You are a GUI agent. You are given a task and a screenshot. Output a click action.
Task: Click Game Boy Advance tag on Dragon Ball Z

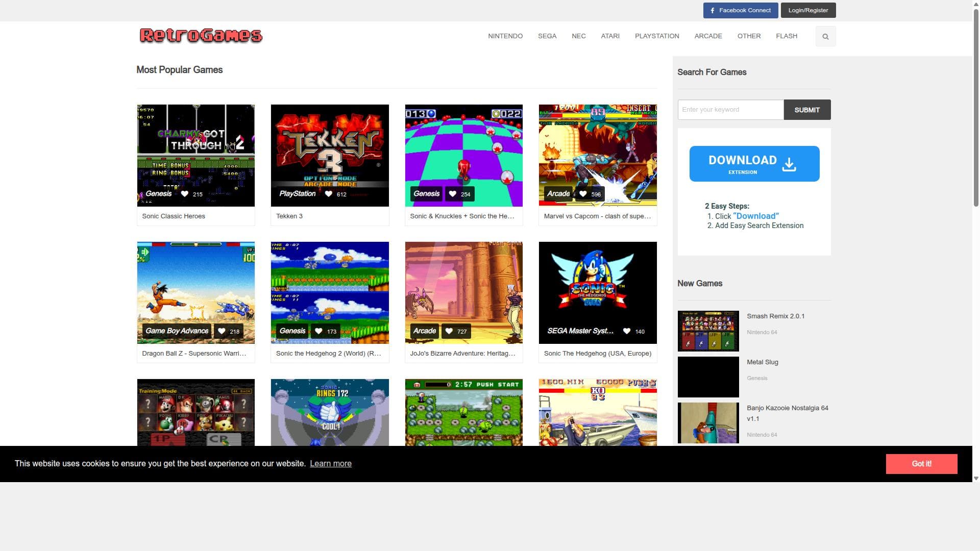(177, 331)
